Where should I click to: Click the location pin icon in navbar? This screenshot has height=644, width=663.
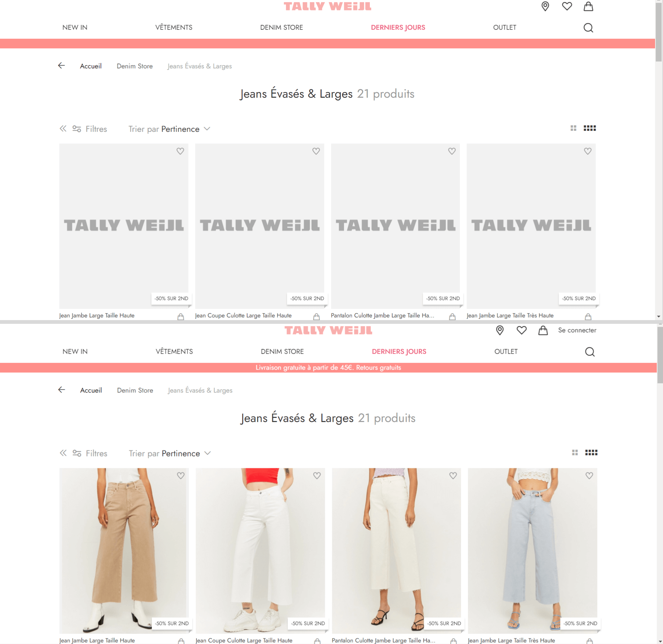click(545, 7)
